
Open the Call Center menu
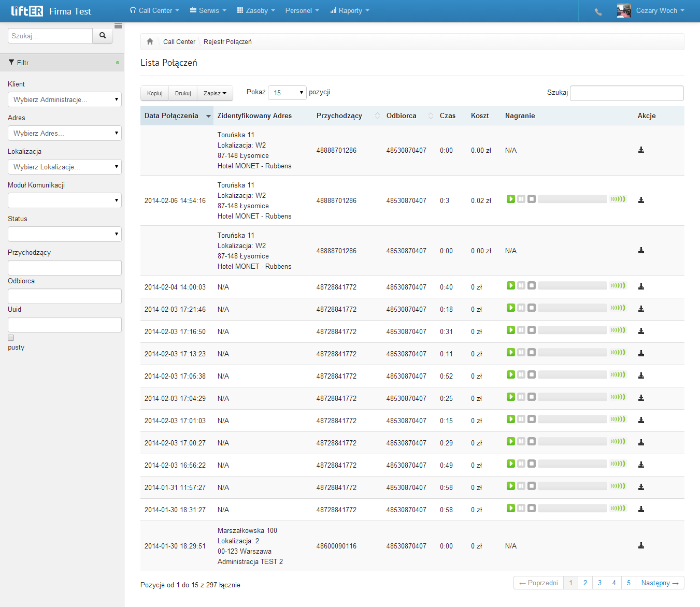point(154,10)
